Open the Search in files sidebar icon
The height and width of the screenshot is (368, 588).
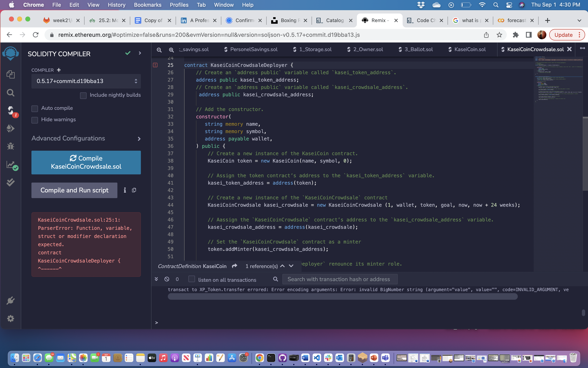(x=10, y=93)
